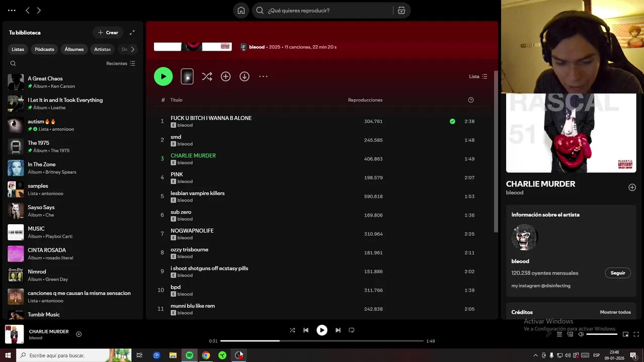Click the Crear button

coord(108,33)
